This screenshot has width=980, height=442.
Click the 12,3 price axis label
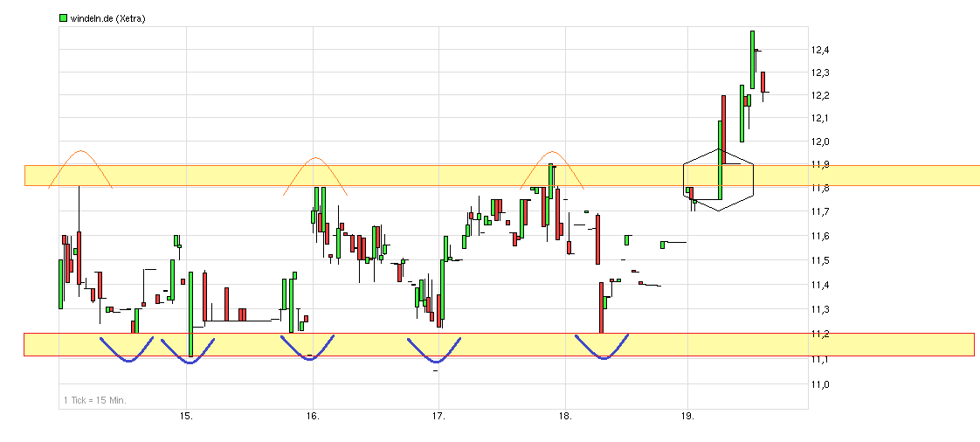[x=820, y=73]
